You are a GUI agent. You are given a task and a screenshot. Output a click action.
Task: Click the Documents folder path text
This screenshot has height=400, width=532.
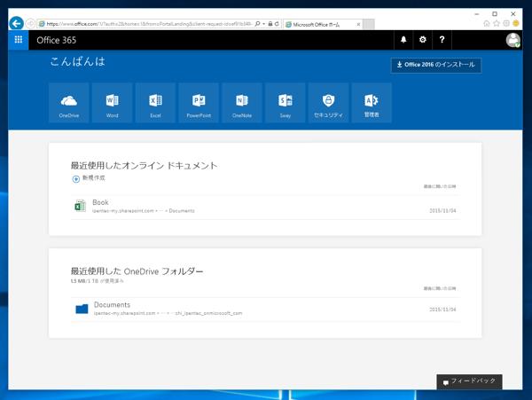[x=168, y=313]
